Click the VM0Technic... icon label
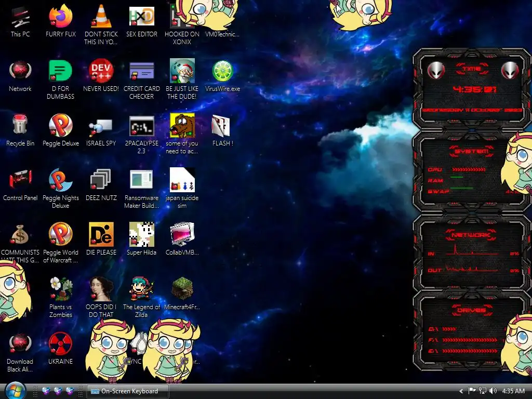This screenshot has height=399, width=532. pyautogui.click(x=222, y=34)
